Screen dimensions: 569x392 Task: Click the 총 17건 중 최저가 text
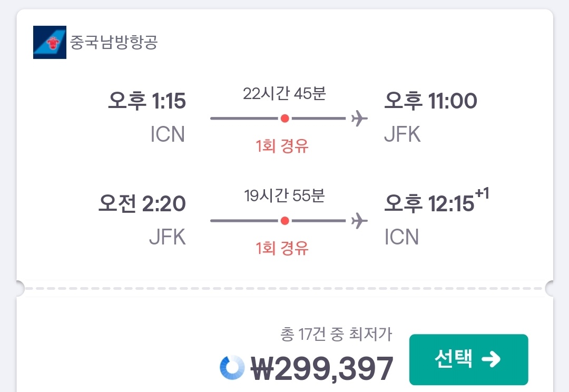tap(336, 334)
